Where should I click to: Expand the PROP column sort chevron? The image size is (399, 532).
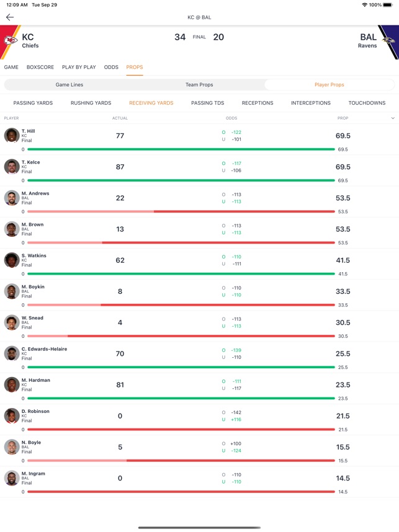pyautogui.click(x=393, y=118)
